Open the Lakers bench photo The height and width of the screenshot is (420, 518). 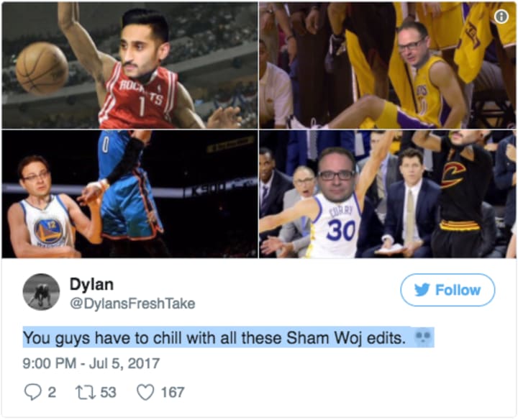pos(387,65)
